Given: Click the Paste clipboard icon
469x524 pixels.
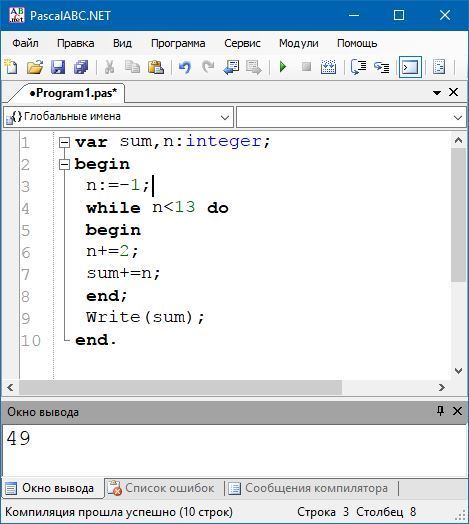Looking at the screenshot, I should tap(156, 67).
